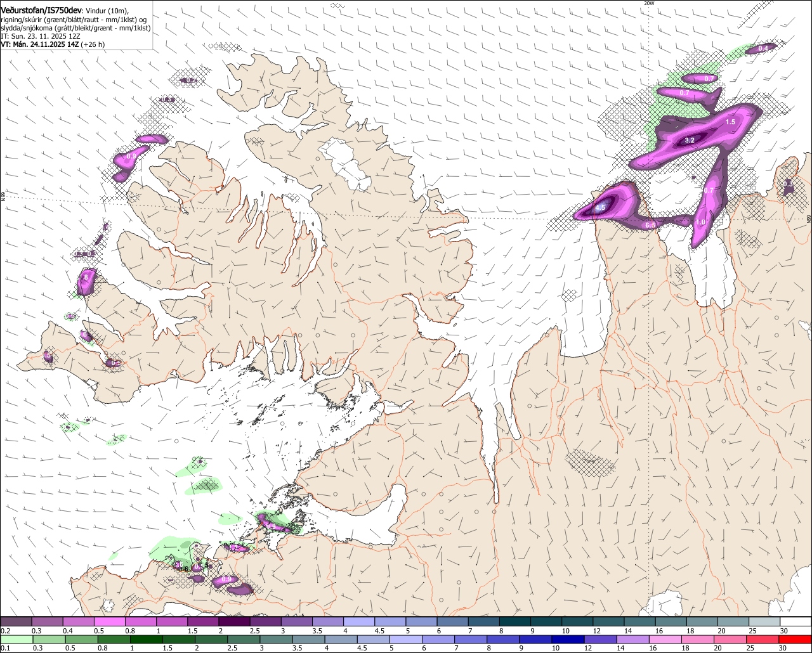
Task: Select the lavender upper swatch between 4 and 4.5
Action: pos(359,622)
